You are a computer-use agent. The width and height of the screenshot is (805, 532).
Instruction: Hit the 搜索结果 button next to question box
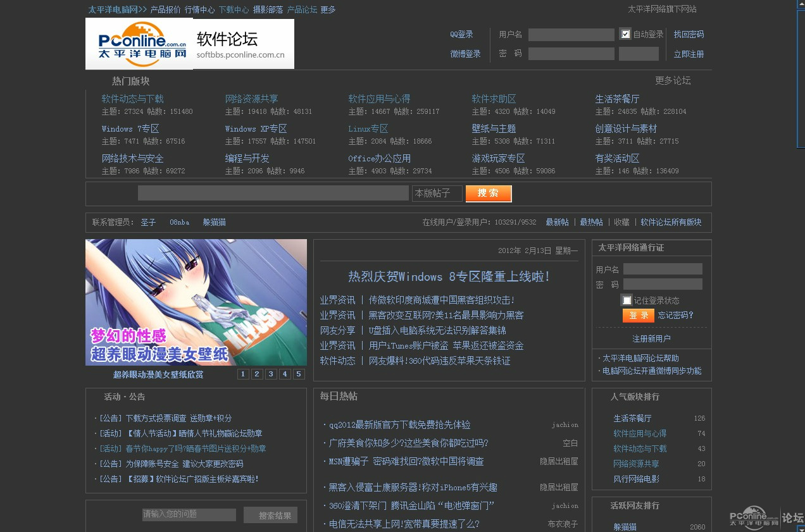(270, 514)
